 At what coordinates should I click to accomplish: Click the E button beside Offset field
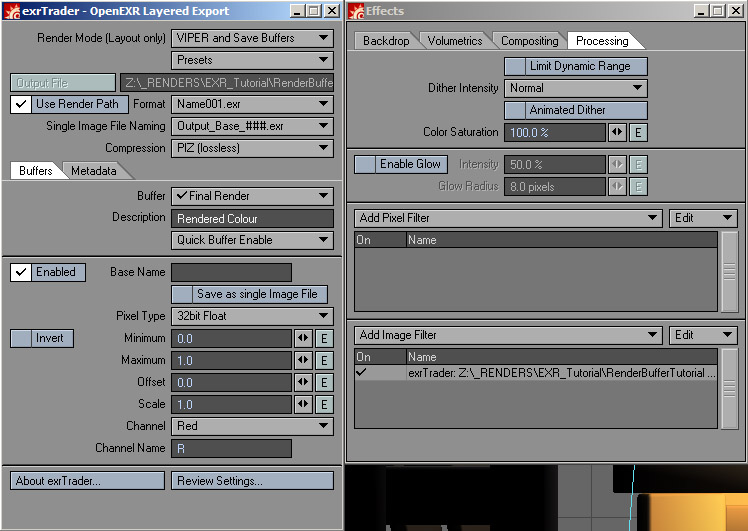pyautogui.click(x=324, y=383)
